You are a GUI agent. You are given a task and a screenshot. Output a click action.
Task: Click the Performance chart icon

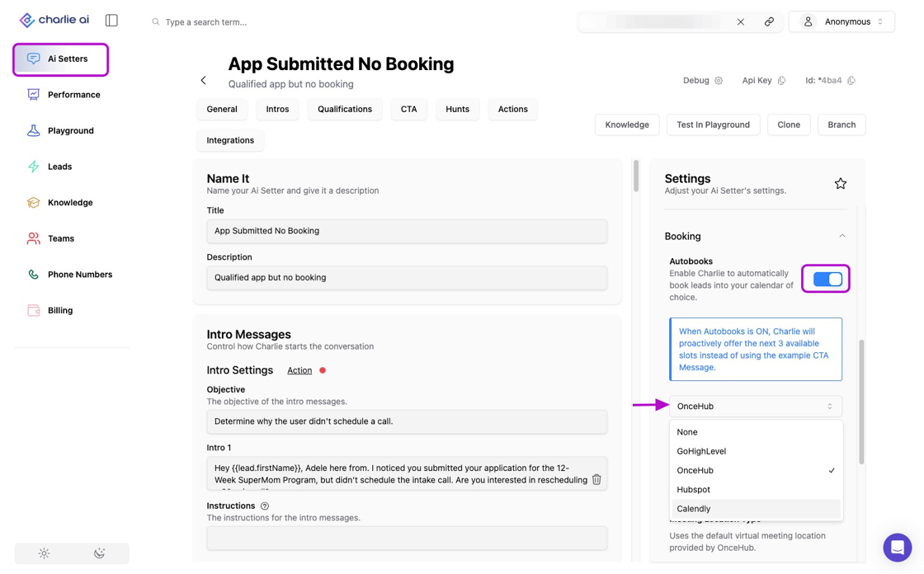34,94
